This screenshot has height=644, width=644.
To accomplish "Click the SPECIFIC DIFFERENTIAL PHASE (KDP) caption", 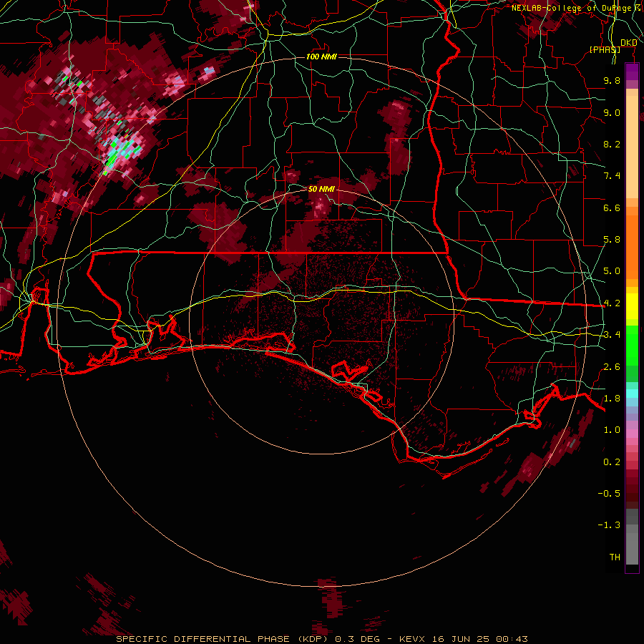I will (222, 639).
